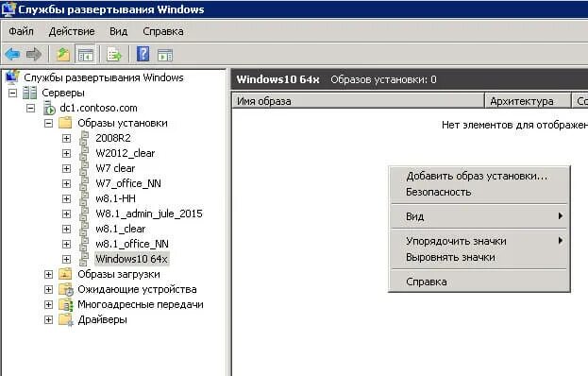Click the w8.1_office_NN image group icon

pyautogui.click(x=84, y=244)
